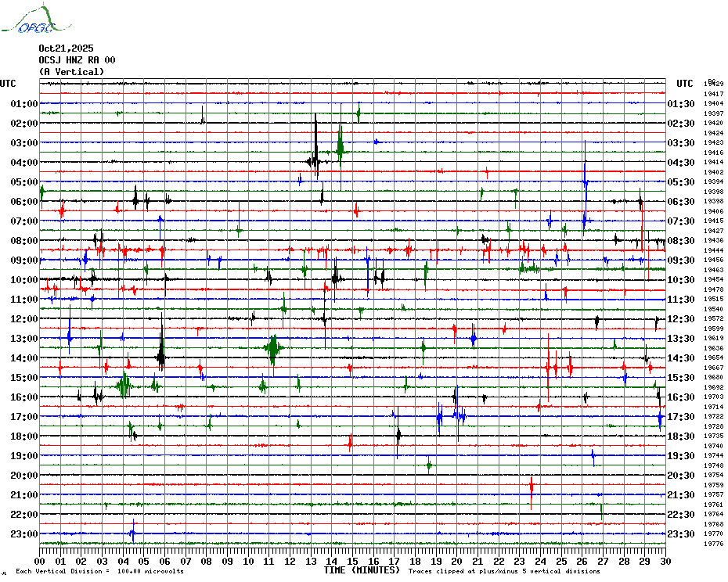Click the TIME (MINUTES) axis title

[362, 570]
